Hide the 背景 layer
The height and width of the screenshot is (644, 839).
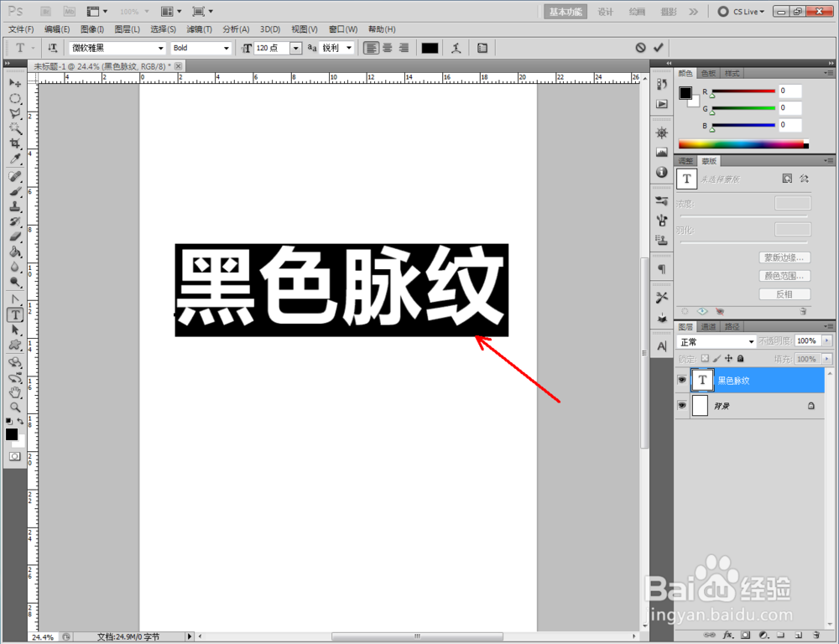[681, 406]
